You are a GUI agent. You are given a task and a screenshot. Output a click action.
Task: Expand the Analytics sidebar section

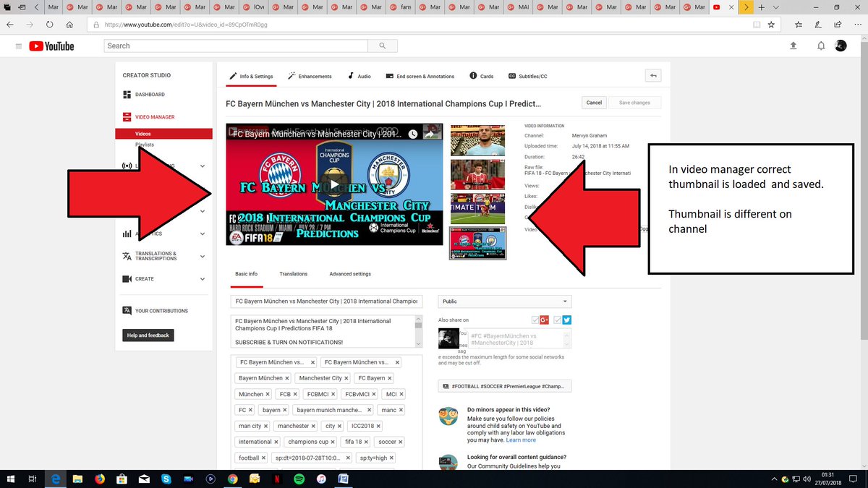(203, 234)
